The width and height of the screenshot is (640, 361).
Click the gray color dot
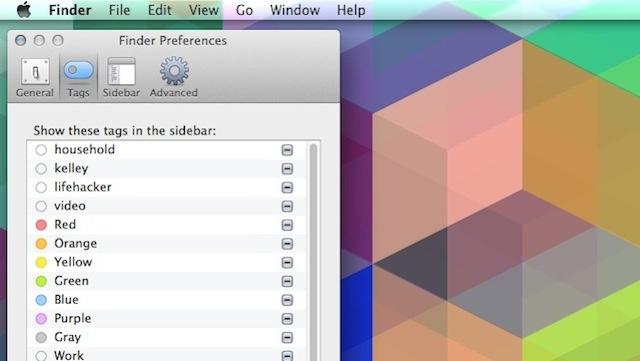[x=41, y=338]
